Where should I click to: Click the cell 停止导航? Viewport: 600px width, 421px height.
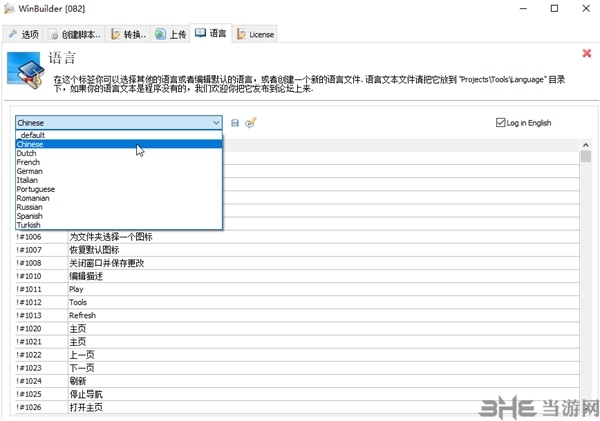(x=323, y=394)
